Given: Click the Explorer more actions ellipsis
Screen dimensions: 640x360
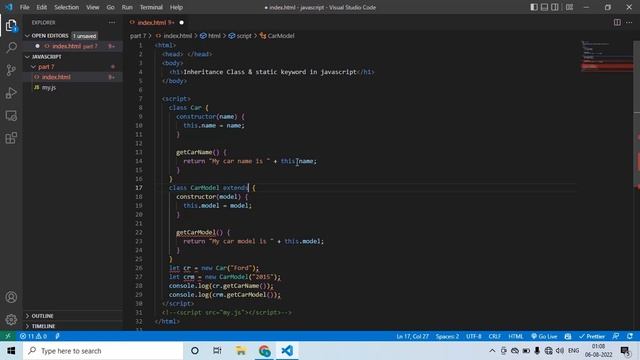Looking at the screenshot, I should [x=112, y=22].
